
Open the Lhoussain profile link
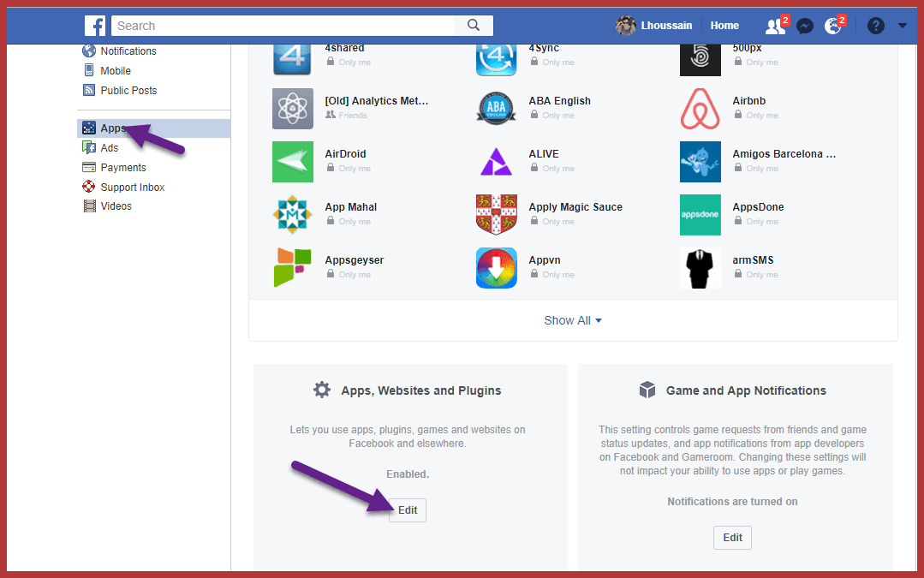point(656,26)
